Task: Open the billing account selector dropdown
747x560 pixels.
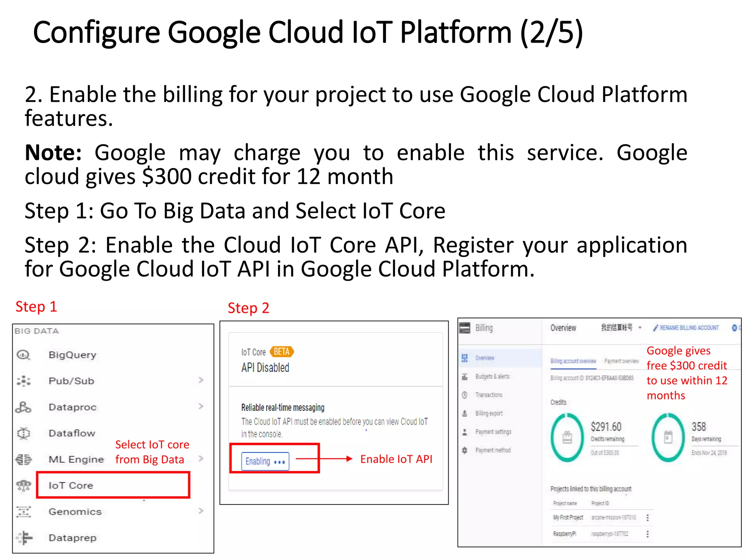Action: click(622, 328)
